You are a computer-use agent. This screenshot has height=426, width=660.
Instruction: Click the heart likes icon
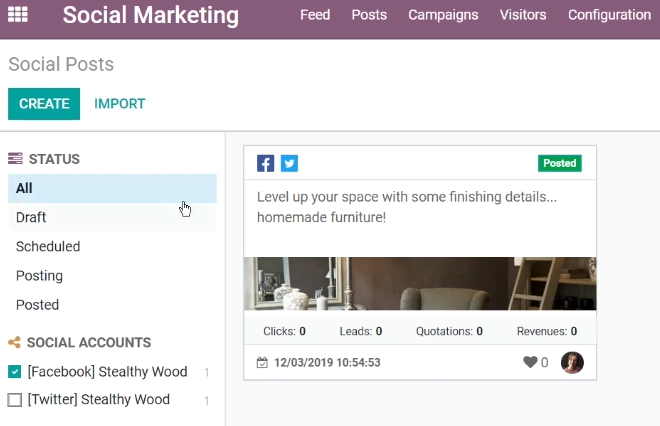click(x=530, y=362)
